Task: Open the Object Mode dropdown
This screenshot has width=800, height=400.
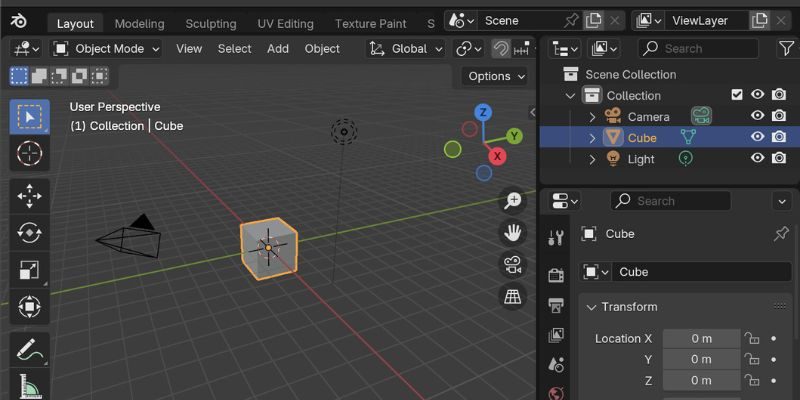Action: (106, 49)
